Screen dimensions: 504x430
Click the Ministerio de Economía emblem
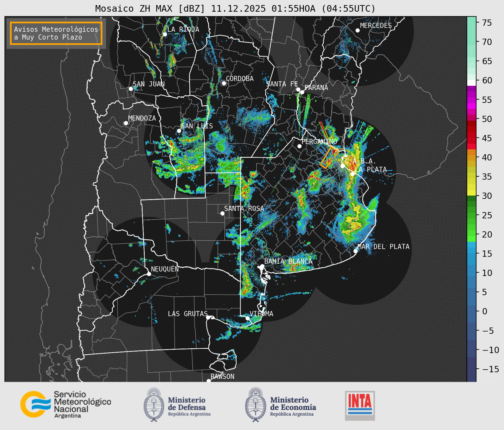click(x=255, y=405)
